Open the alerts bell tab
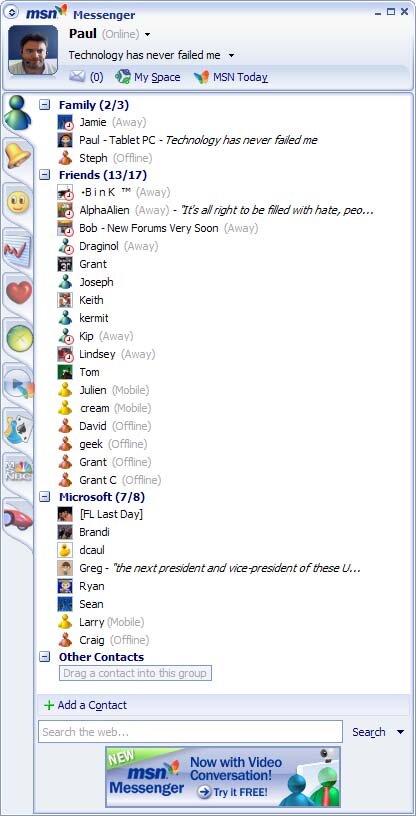Image resolution: width=416 pixels, height=816 pixels. 18,156
